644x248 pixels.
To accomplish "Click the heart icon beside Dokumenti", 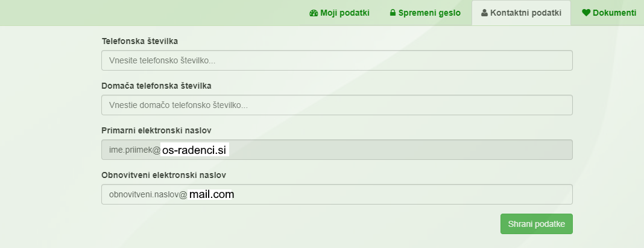I will [x=586, y=13].
